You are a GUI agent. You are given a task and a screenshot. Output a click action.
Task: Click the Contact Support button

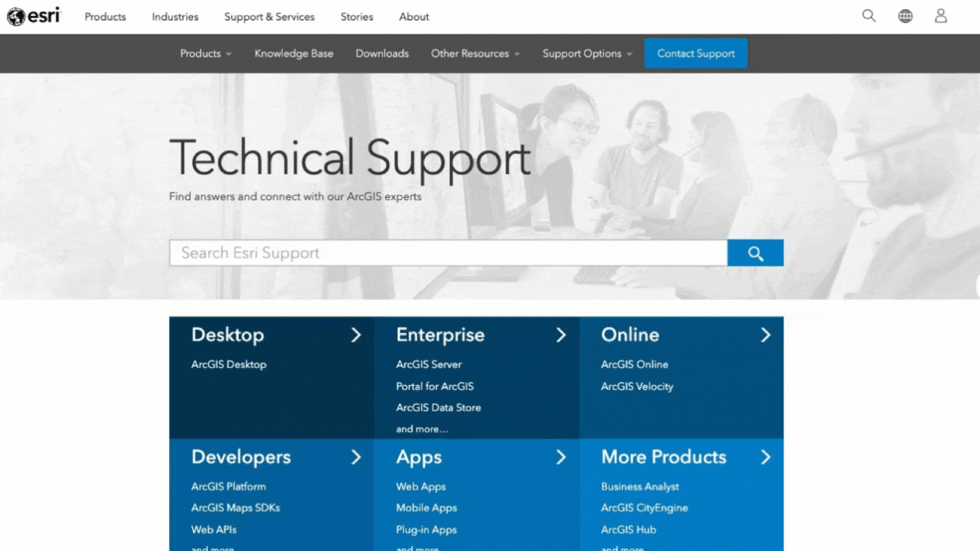pos(695,53)
